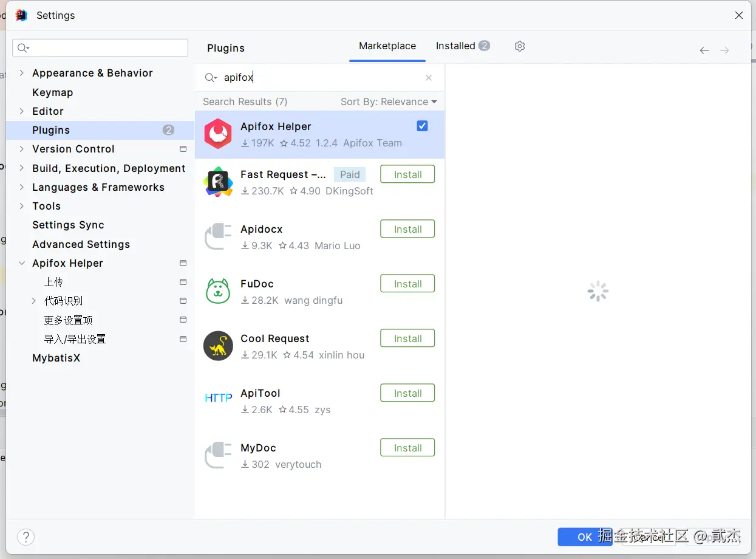Collapse the Apifox Helper settings node
Screen dimensions: 756x559
click(x=22, y=263)
